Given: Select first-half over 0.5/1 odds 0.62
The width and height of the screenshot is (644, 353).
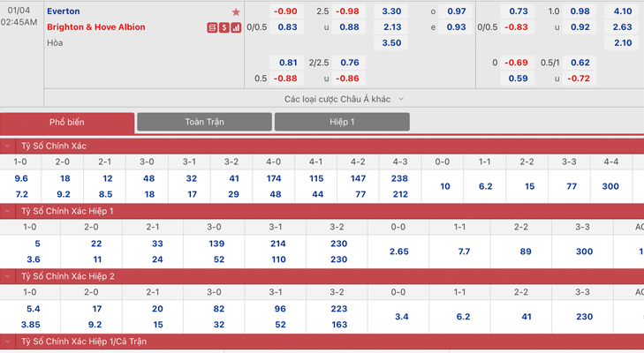Looking at the screenshot, I should click(x=580, y=63).
